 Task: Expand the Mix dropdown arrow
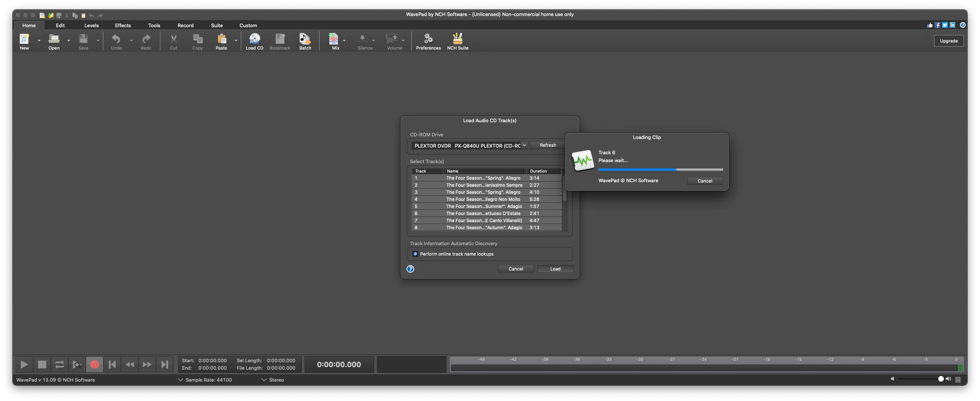coord(344,40)
